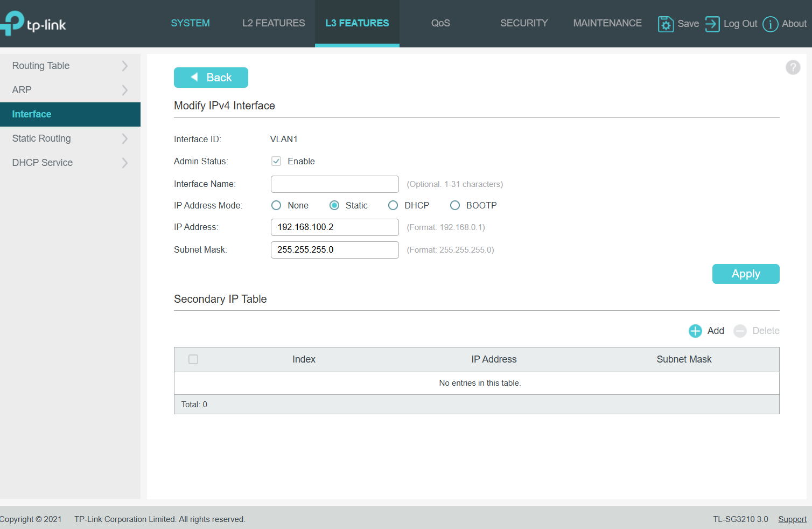Click the Delete minus icon
This screenshot has height=529, width=812.
(x=740, y=331)
